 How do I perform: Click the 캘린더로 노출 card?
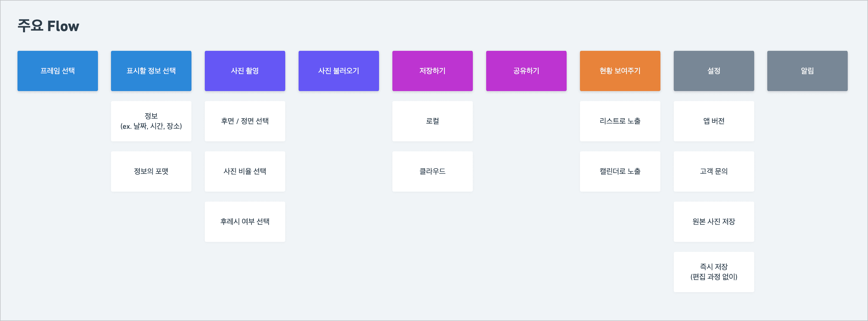[620, 171]
